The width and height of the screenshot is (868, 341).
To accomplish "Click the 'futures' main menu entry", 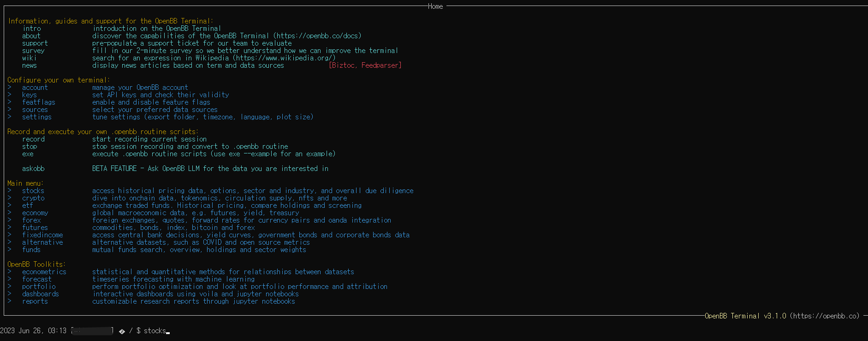I will point(35,228).
